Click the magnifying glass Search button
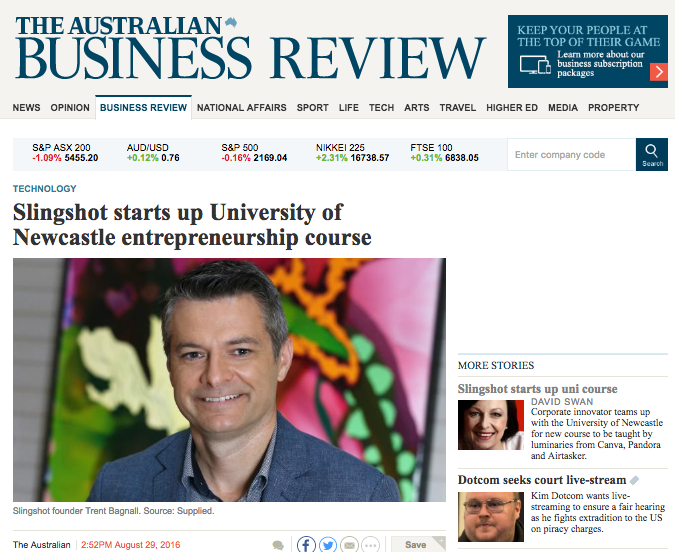The height and width of the screenshot is (552, 675). tap(652, 155)
